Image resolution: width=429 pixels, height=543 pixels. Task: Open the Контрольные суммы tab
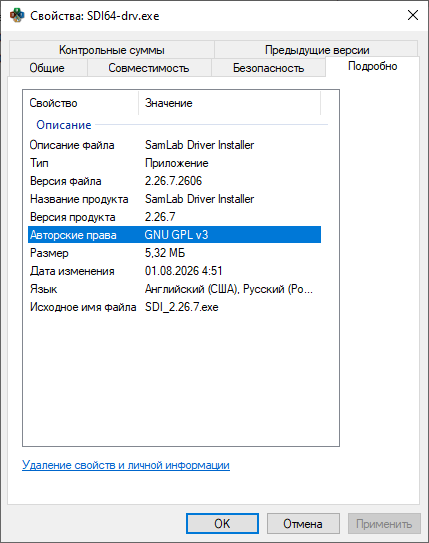(111, 50)
